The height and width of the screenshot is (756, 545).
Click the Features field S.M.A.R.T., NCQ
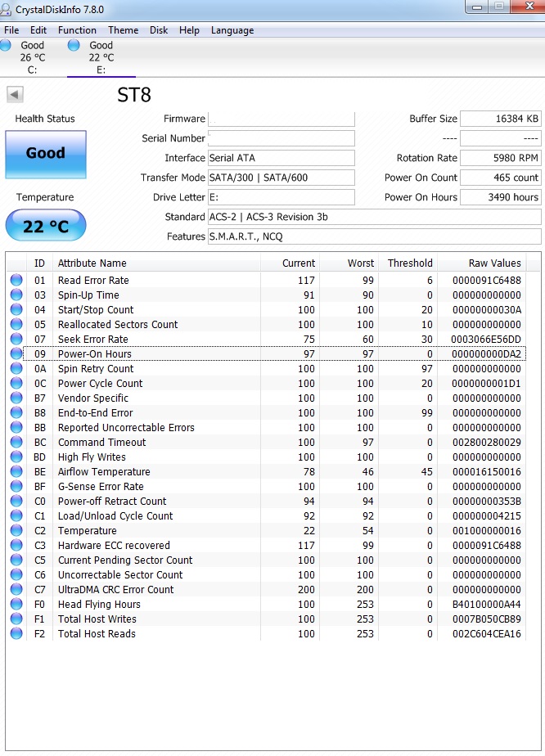(374, 236)
